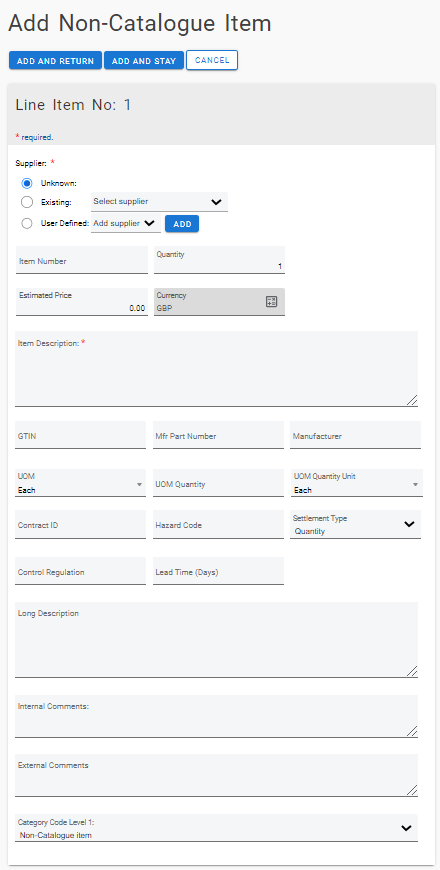Image resolution: width=440 pixels, height=870 pixels.
Task: Click the ADD supplier button
Action: (x=182, y=224)
